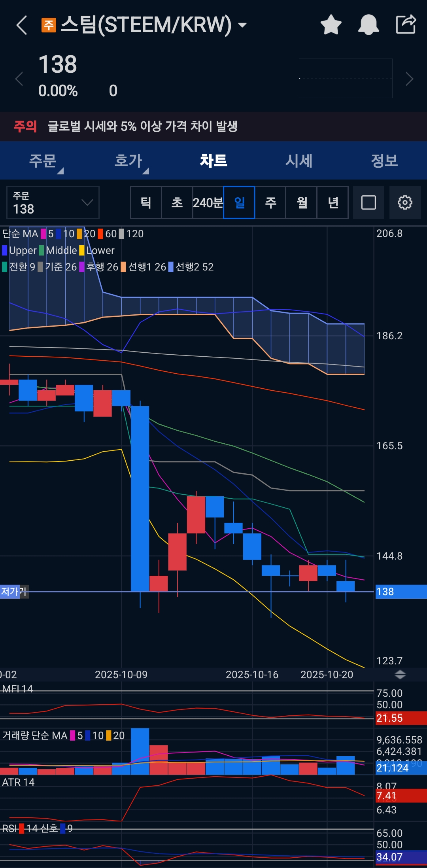
Task: Tap the orange 주 warning badge
Action: [49, 25]
